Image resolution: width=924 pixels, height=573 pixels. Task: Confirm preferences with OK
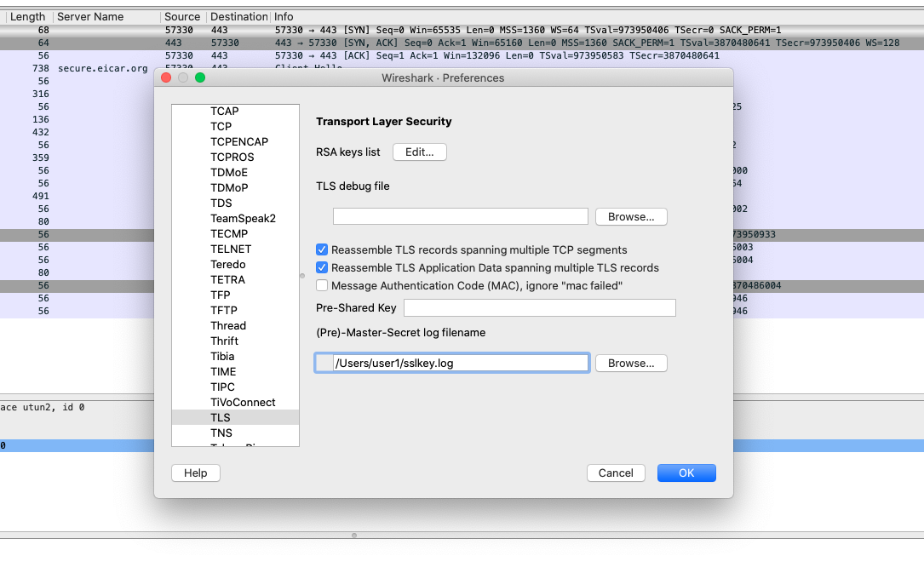pos(686,473)
